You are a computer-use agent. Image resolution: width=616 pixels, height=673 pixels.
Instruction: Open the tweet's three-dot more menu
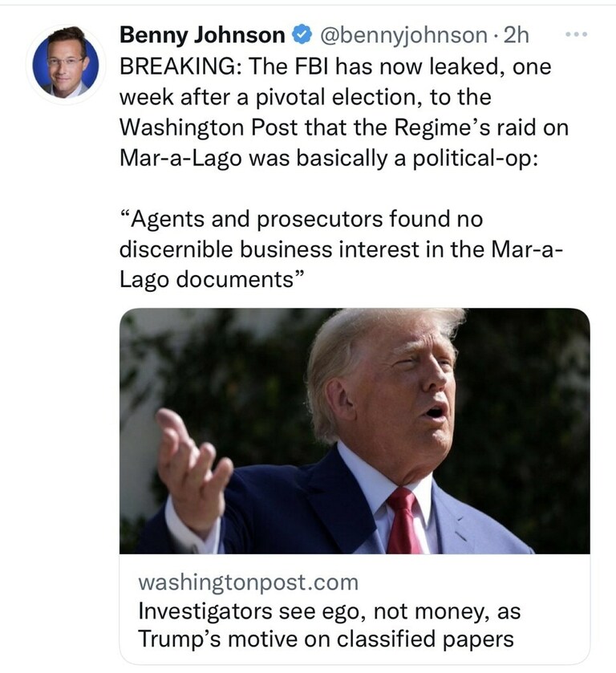[x=577, y=35]
